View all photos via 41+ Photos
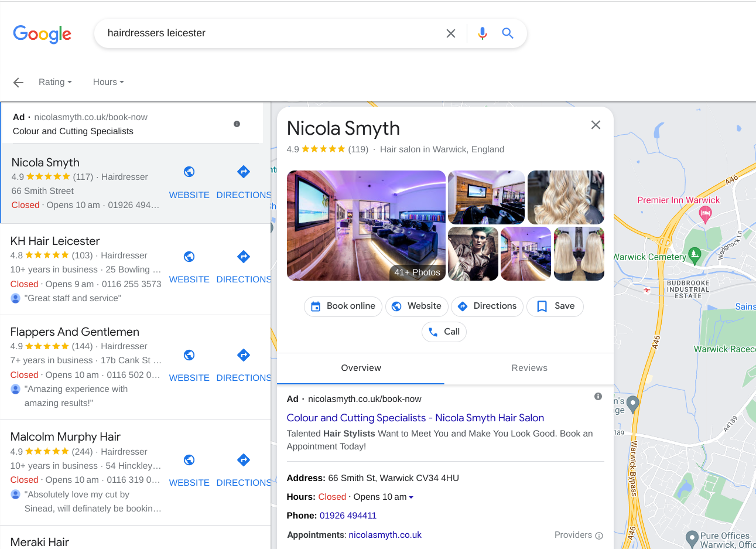Image resolution: width=756 pixels, height=549 pixels. 417,272
